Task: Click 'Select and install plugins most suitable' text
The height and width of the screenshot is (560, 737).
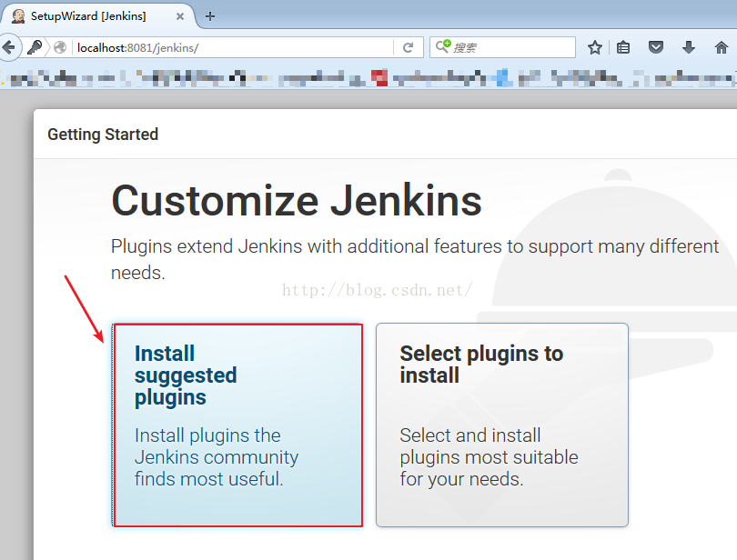Action: (x=489, y=457)
